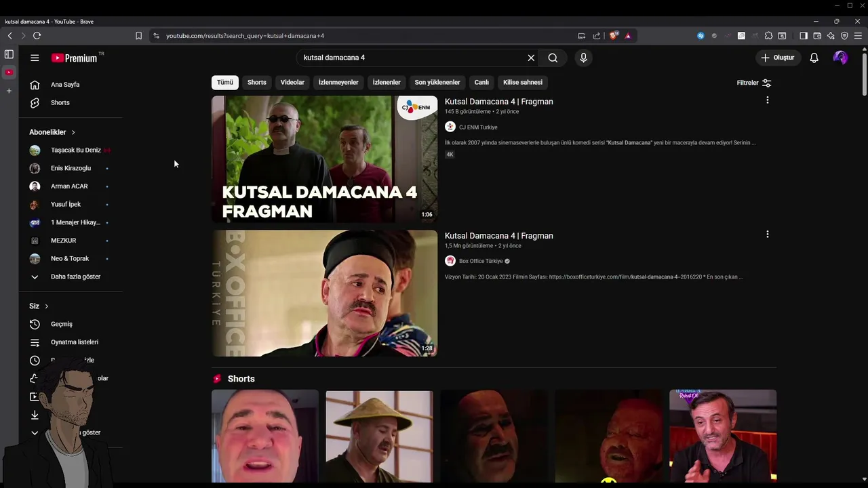
Task: Toggle vertical tabs panel icon
Action: click(x=9, y=54)
